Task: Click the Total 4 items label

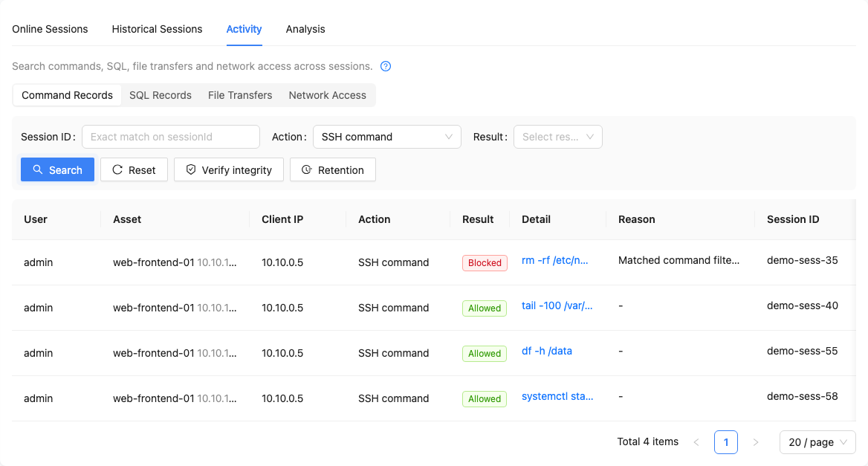Action: (x=648, y=441)
